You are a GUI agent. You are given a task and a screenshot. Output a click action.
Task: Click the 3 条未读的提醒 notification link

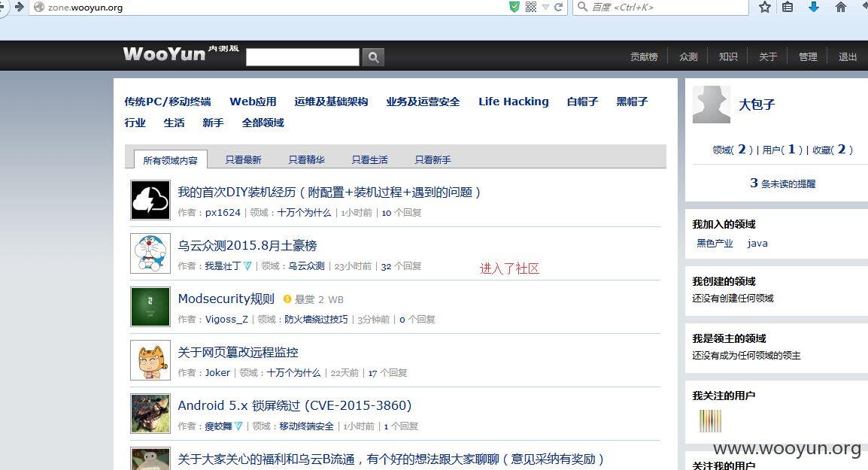[x=783, y=183]
